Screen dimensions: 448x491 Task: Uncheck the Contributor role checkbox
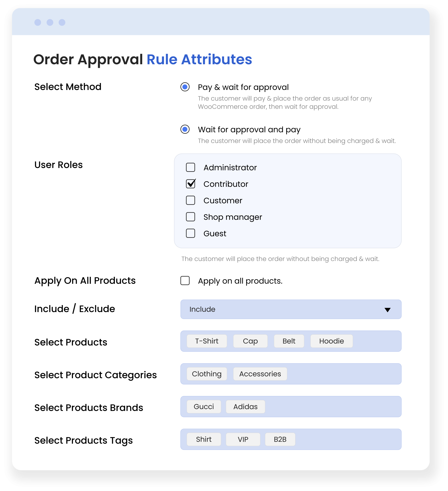click(x=190, y=184)
